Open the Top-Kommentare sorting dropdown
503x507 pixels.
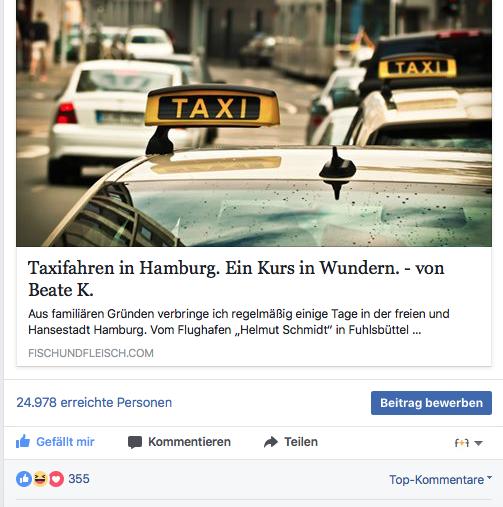point(440,479)
